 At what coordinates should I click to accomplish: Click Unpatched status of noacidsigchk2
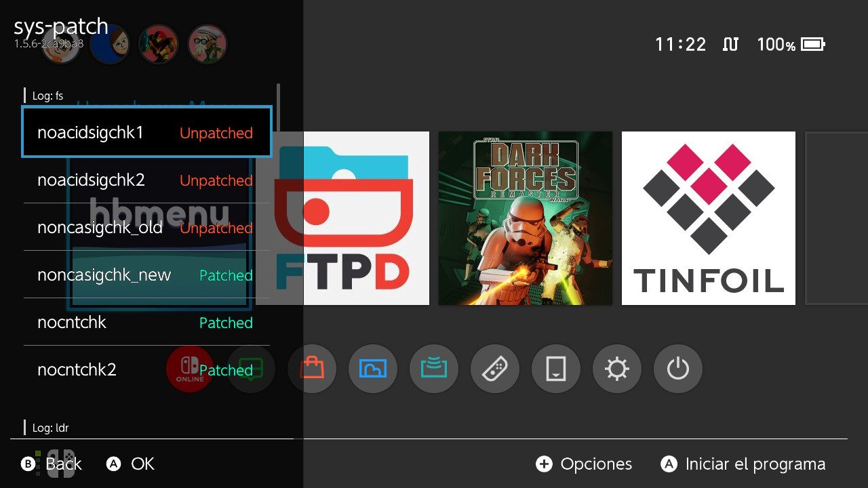[216, 181]
